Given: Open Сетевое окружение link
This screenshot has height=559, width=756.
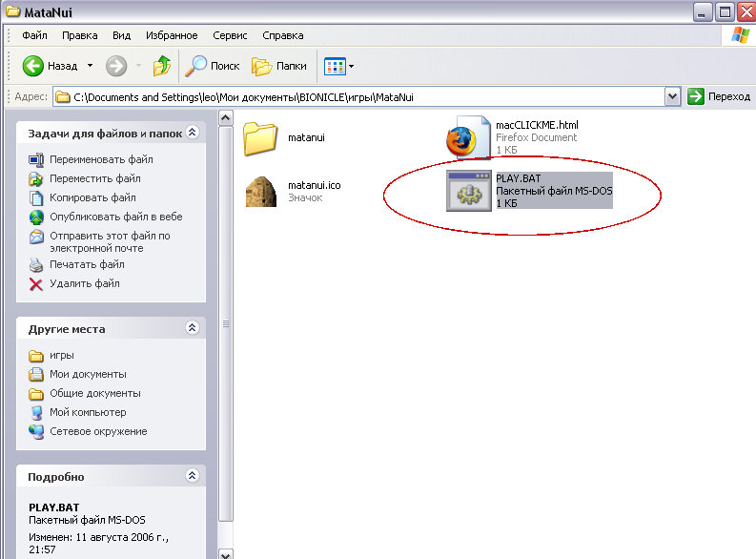Looking at the screenshot, I should click(x=98, y=431).
